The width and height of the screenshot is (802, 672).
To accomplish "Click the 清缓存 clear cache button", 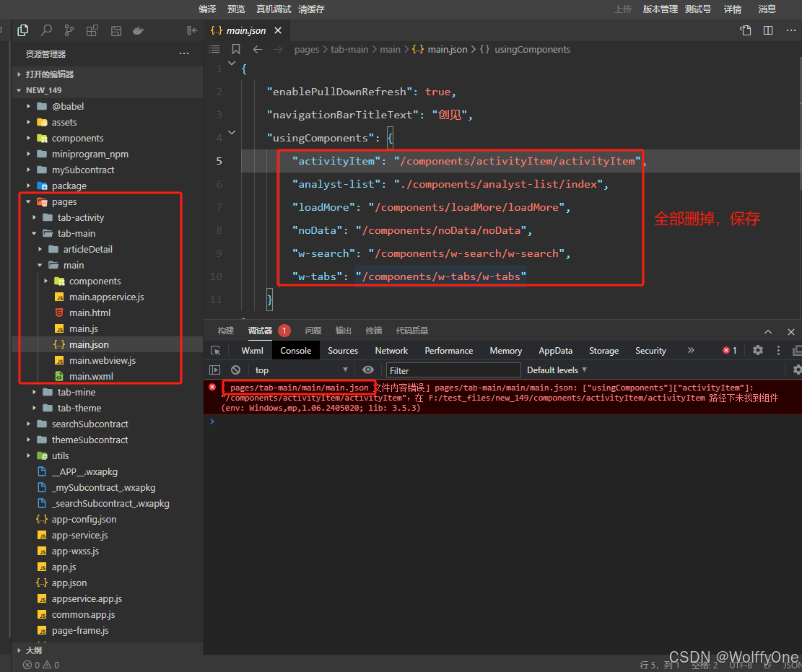I will [x=312, y=9].
